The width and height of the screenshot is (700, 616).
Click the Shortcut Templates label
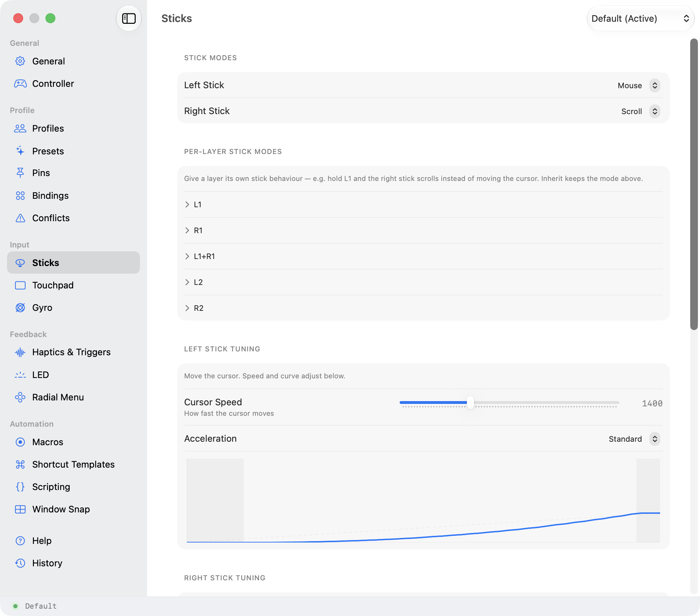click(x=73, y=464)
